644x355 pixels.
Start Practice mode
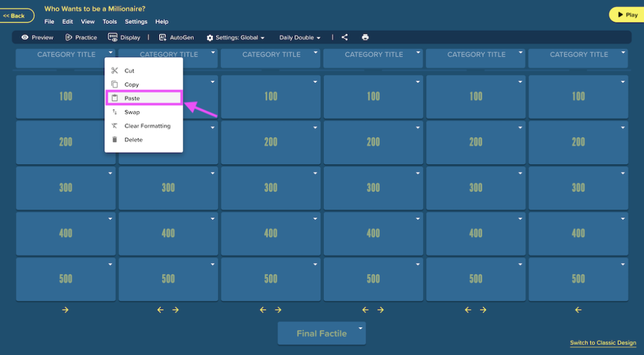(81, 37)
